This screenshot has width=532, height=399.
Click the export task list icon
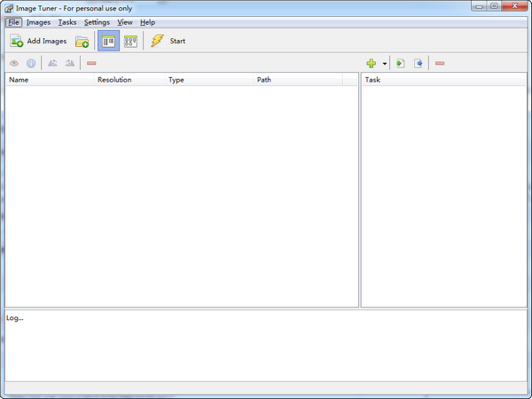[419, 63]
